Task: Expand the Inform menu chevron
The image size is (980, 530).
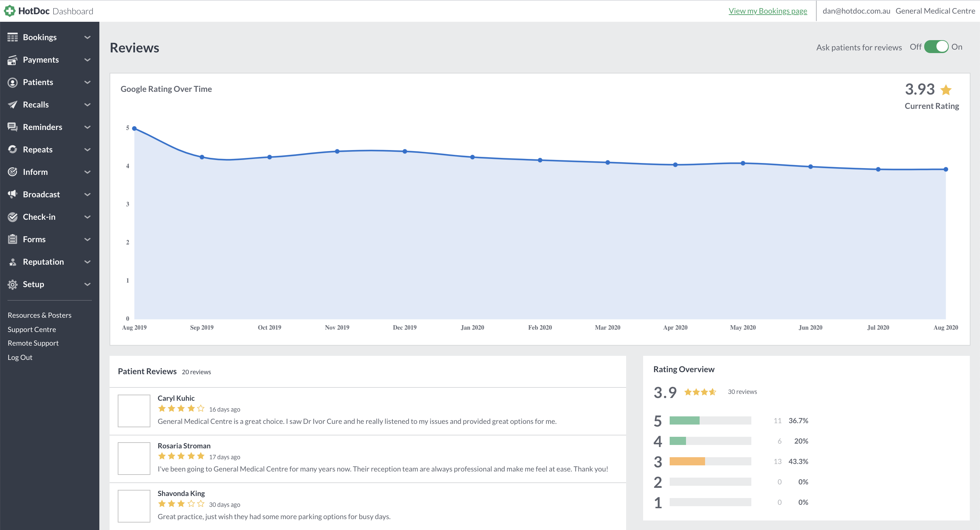Action: tap(87, 172)
